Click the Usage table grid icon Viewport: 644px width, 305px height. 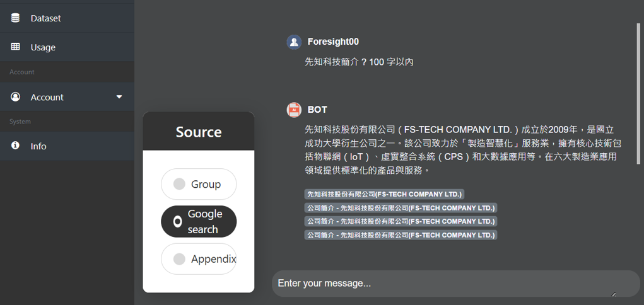click(15, 47)
